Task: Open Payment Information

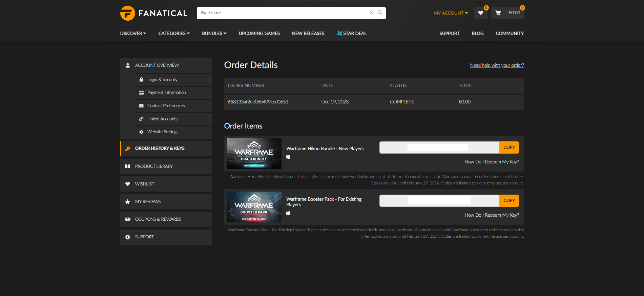Action: pos(173,93)
